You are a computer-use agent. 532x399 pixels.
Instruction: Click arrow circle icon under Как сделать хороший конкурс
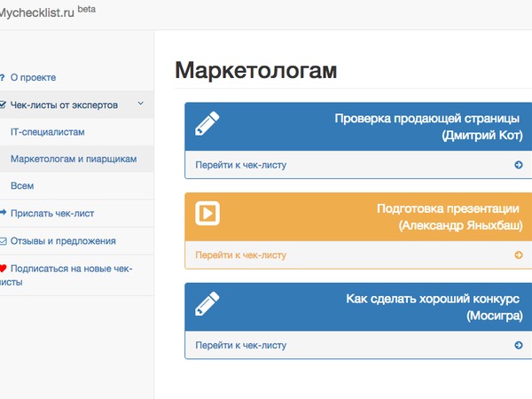tap(519, 346)
